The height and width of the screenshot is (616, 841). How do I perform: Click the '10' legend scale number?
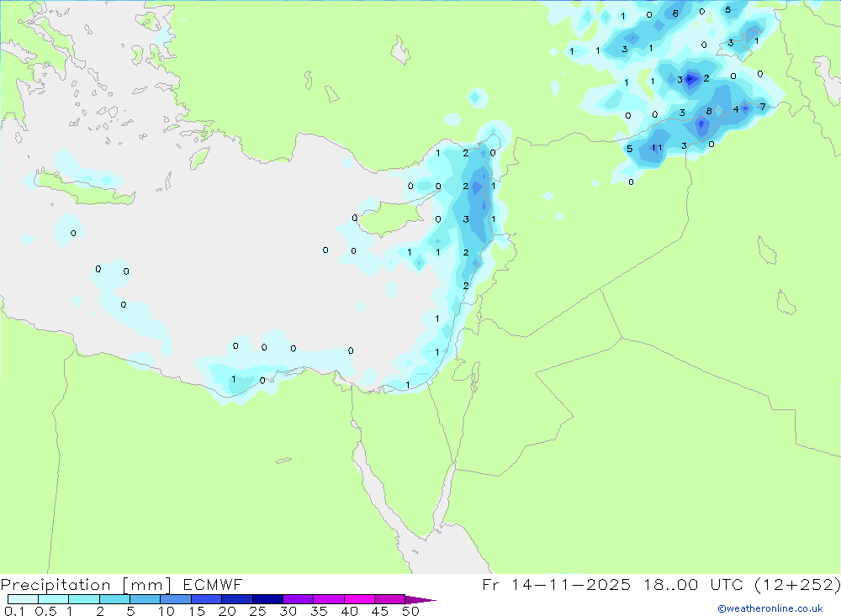click(x=167, y=611)
